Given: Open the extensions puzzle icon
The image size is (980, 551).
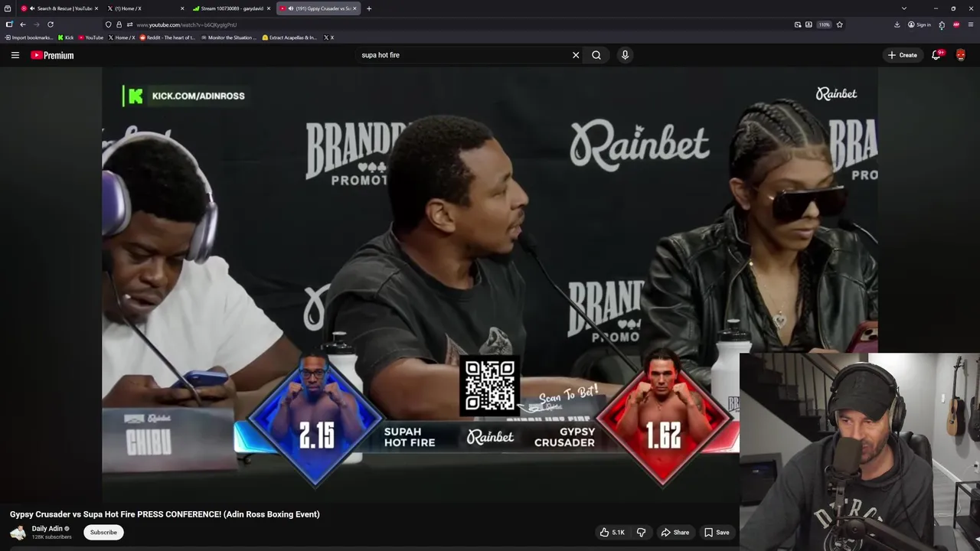Looking at the screenshot, I should tap(942, 24).
